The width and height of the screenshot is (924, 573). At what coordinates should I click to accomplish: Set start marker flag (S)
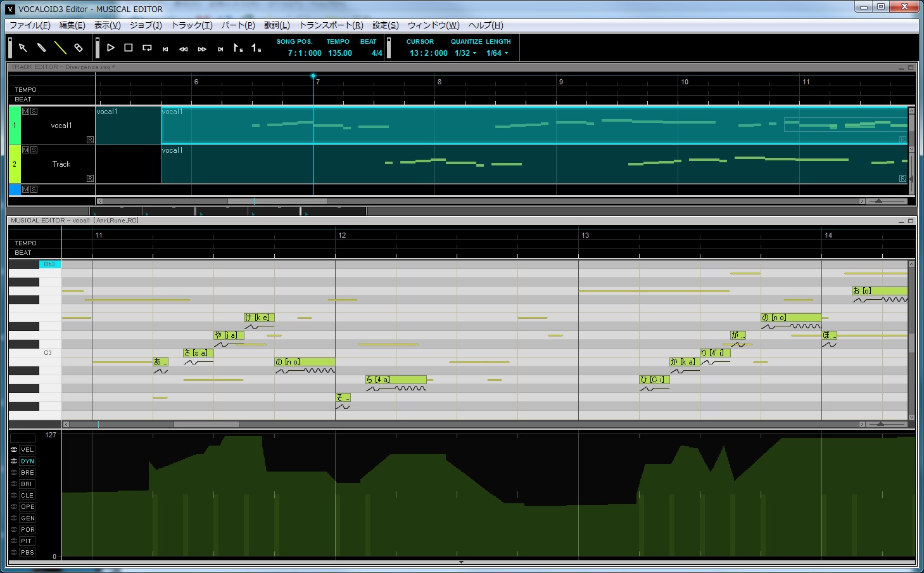[x=238, y=48]
